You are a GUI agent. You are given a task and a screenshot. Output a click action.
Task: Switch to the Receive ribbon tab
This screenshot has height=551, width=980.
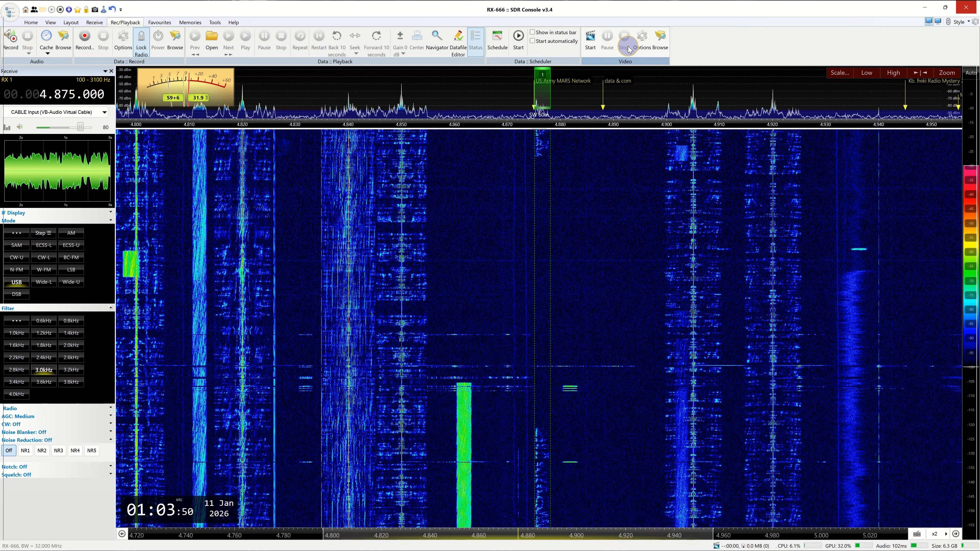click(94, 22)
